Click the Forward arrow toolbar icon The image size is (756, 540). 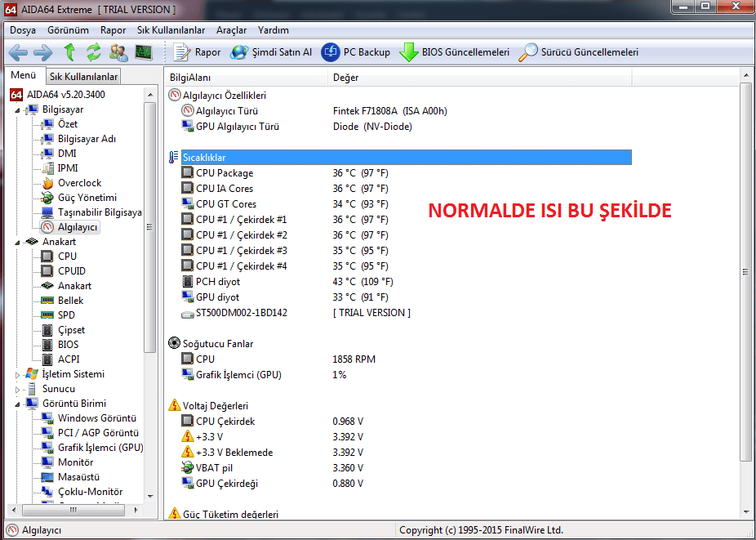(43, 52)
